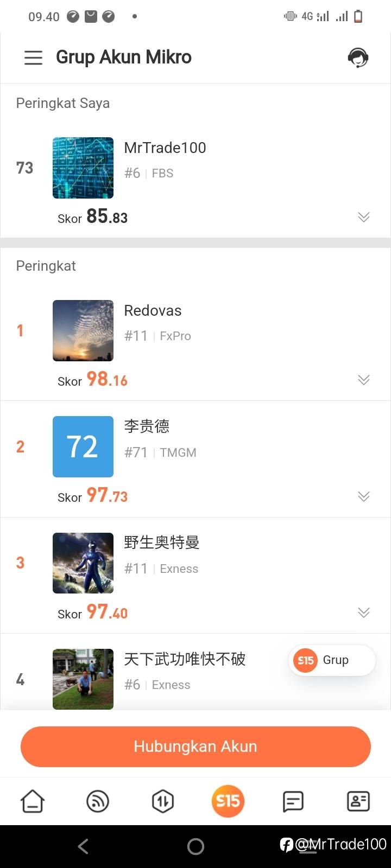Expand MrTrade100 score details
Screen dimensions: 391x868
(364, 217)
